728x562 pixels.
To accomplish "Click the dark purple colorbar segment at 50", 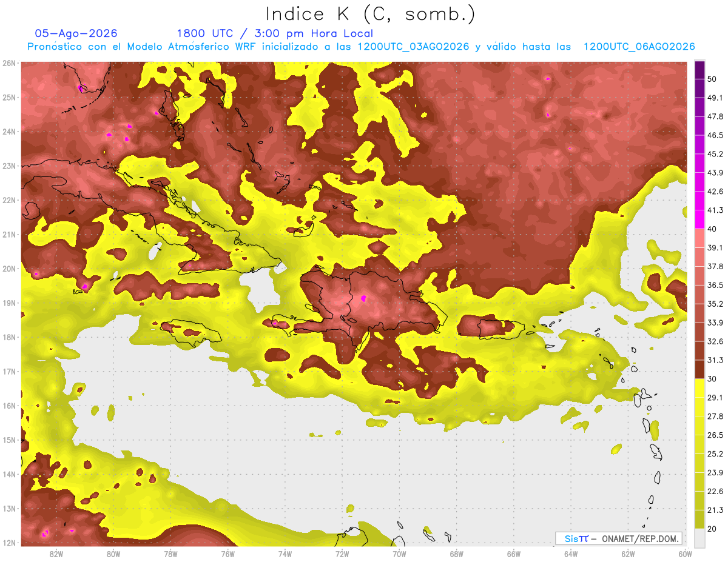I will [x=699, y=70].
